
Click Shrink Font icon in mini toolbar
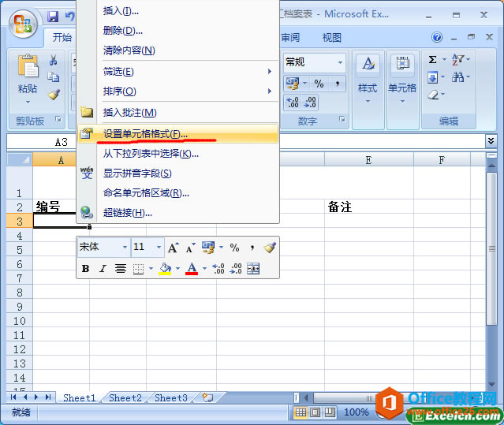pos(190,248)
